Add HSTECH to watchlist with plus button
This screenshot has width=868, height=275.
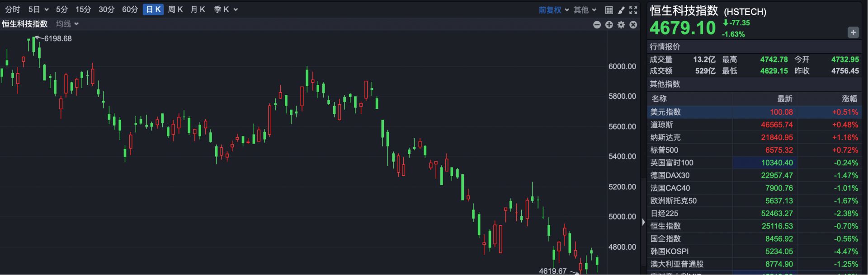(853, 33)
